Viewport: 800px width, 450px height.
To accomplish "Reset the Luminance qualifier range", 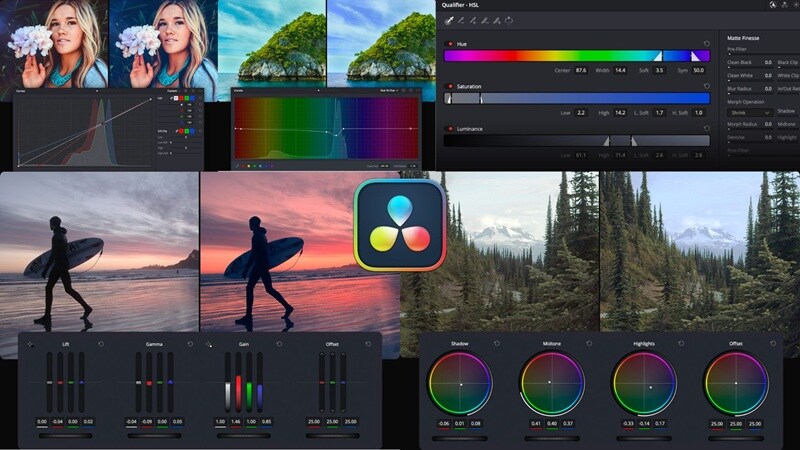I will 707,129.
